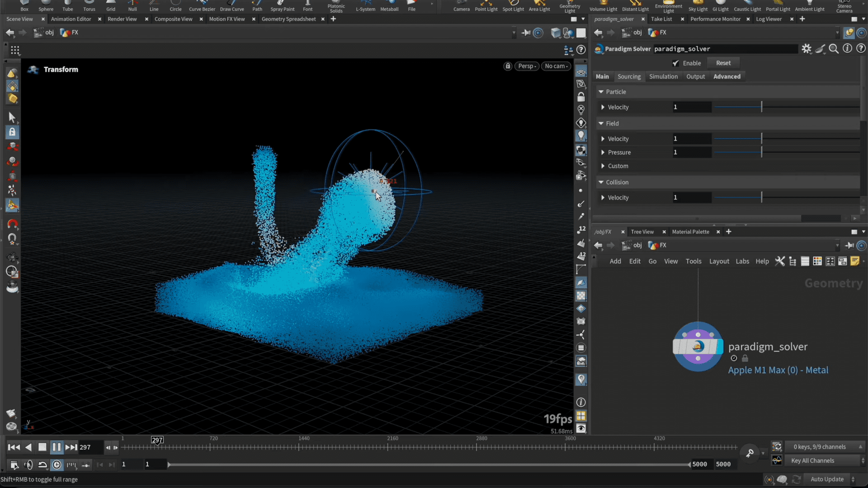
Task: Select the arrow Select tool in left toolbar
Action: (12, 117)
